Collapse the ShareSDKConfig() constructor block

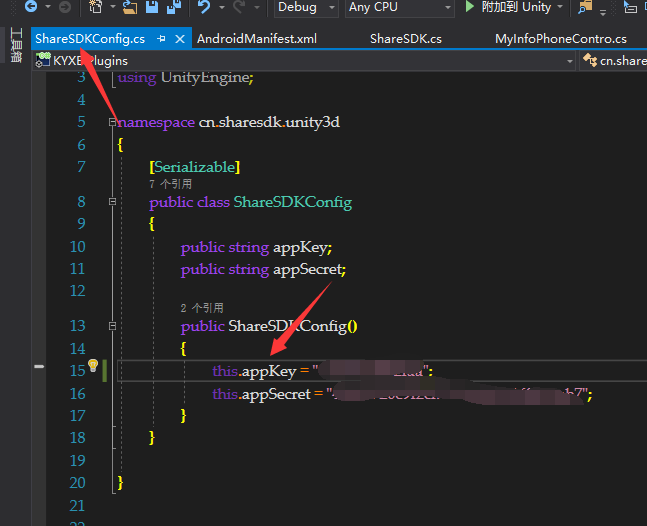click(x=111, y=327)
